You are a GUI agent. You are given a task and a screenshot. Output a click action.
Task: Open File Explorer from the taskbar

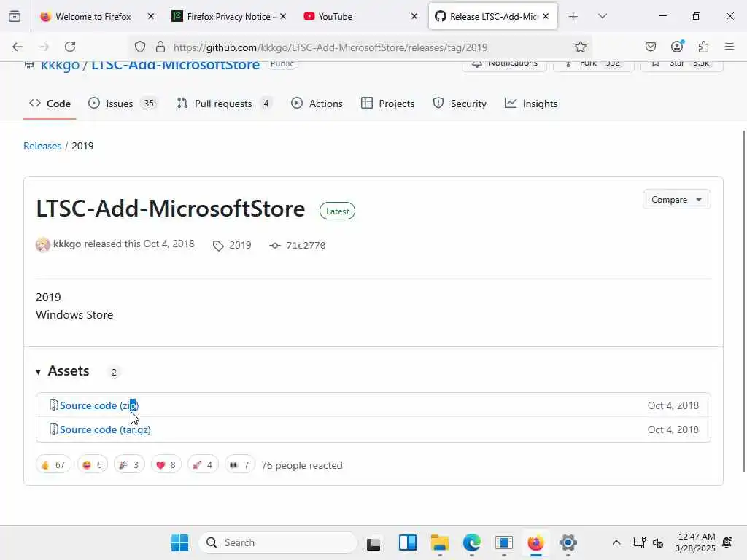point(440,542)
